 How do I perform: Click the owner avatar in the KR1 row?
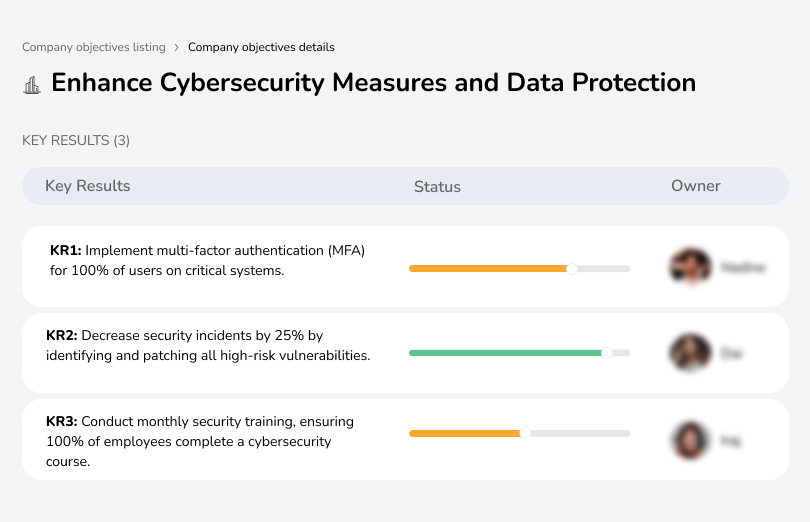(691, 267)
